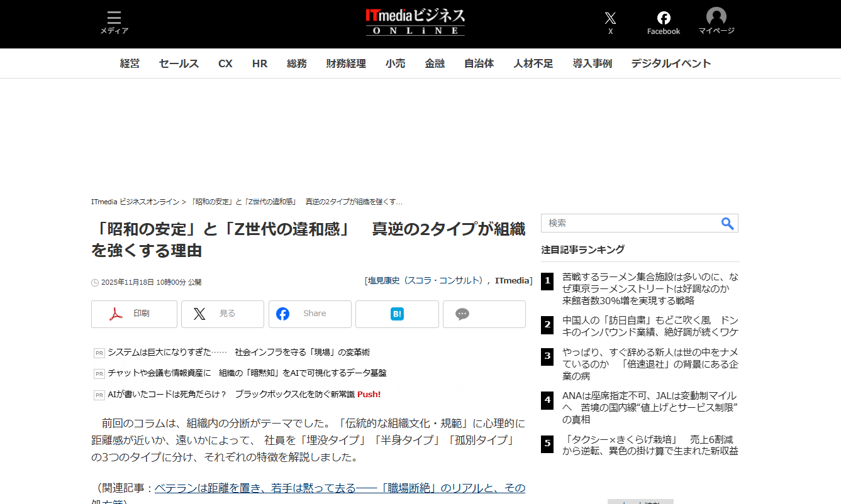Open ranking #1 ramen street article
This screenshot has width=841, height=504.
pyautogui.click(x=650, y=288)
